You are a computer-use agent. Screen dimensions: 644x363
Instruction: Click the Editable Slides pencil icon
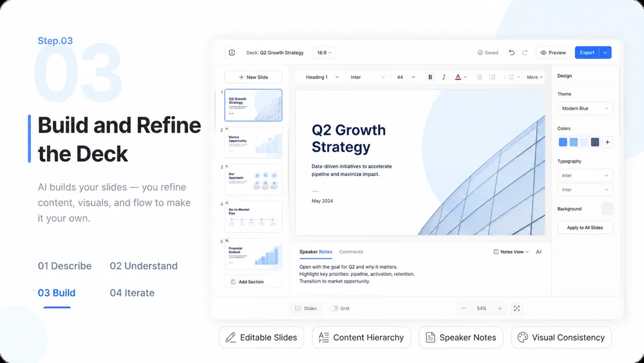pyautogui.click(x=231, y=337)
